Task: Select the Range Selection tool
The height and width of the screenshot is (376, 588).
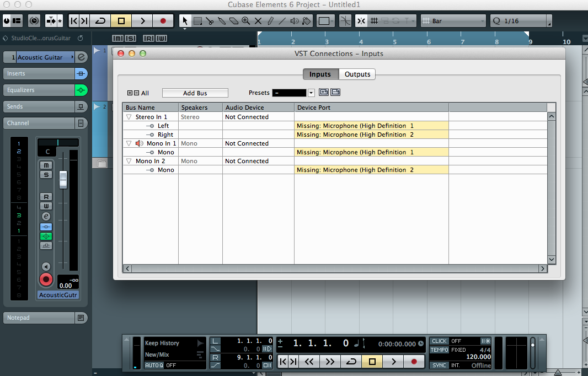Action: click(x=197, y=21)
